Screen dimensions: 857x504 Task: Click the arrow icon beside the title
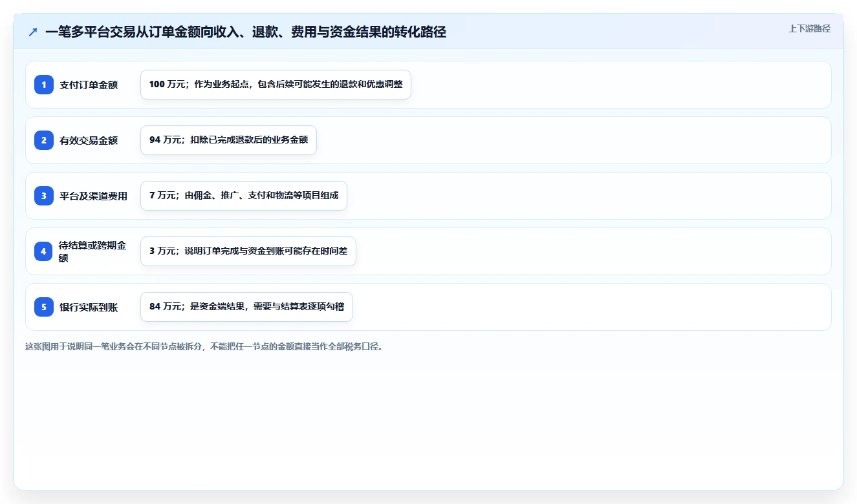(x=33, y=32)
